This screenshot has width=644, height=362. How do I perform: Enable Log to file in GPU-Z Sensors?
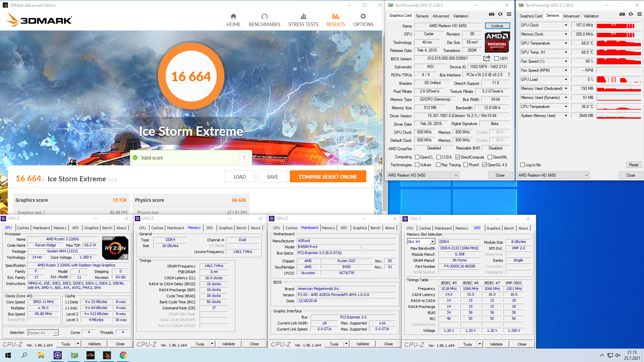click(522, 165)
